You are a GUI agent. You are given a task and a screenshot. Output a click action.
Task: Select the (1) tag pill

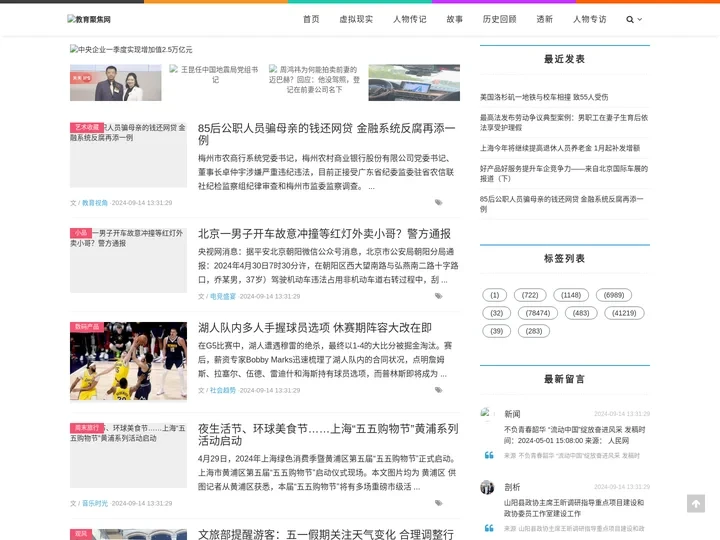point(495,295)
